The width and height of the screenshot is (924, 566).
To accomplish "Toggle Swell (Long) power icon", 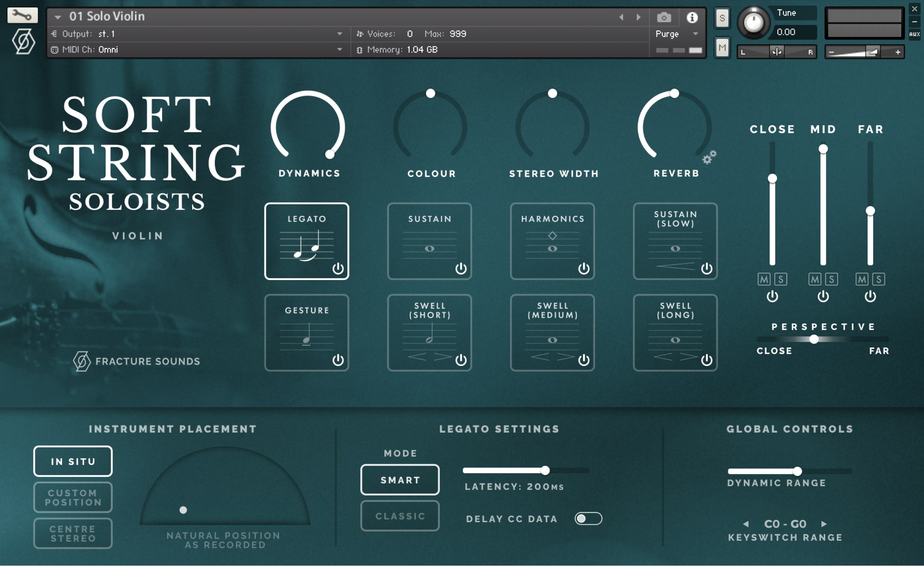I will (706, 360).
